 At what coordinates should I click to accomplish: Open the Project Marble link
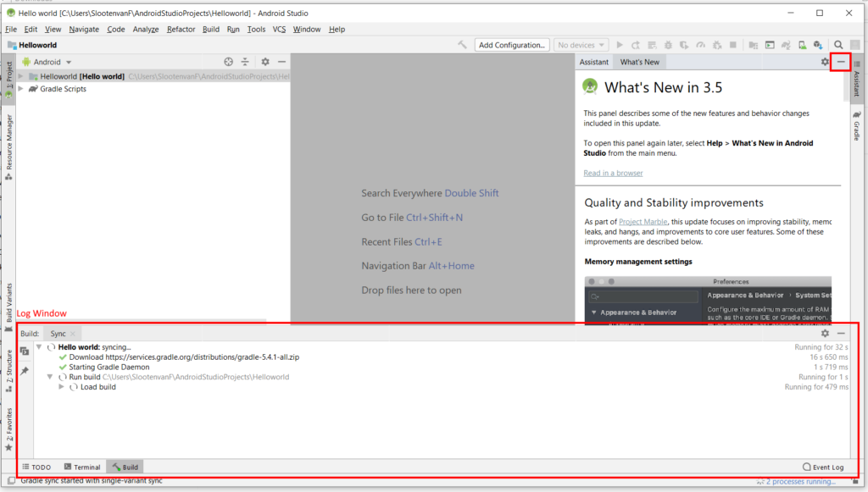[643, 222]
